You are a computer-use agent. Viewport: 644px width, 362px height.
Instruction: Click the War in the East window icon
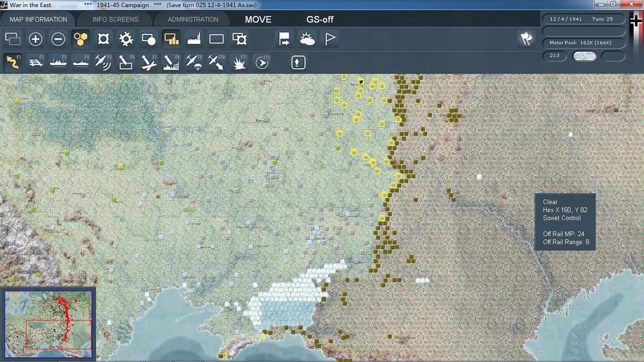point(5,5)
